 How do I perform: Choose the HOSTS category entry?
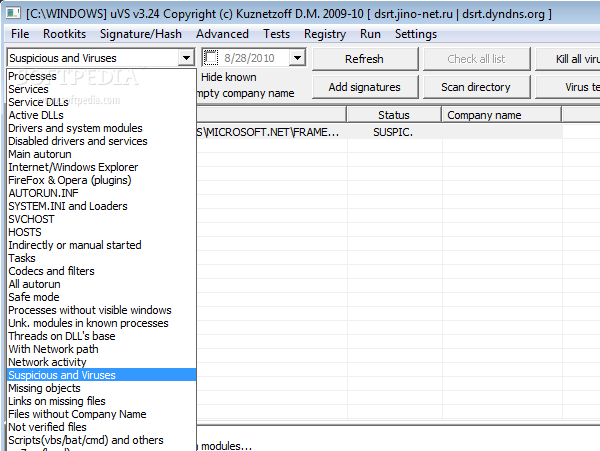click(25, 232)
